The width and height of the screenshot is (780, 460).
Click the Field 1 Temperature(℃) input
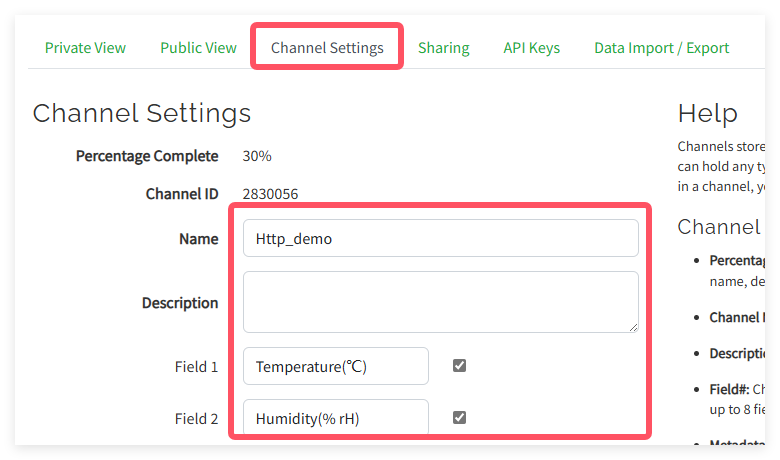tap(336, 366)
